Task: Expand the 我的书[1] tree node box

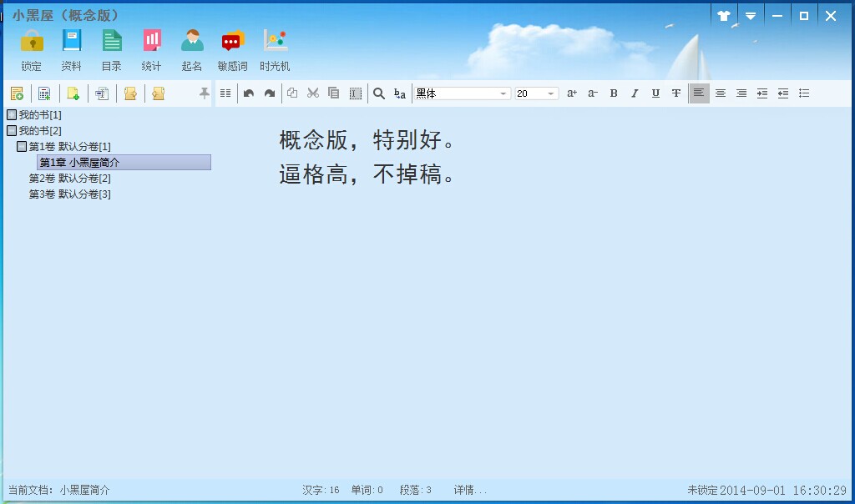Action: pyautogui.click(x=12, y=115)
